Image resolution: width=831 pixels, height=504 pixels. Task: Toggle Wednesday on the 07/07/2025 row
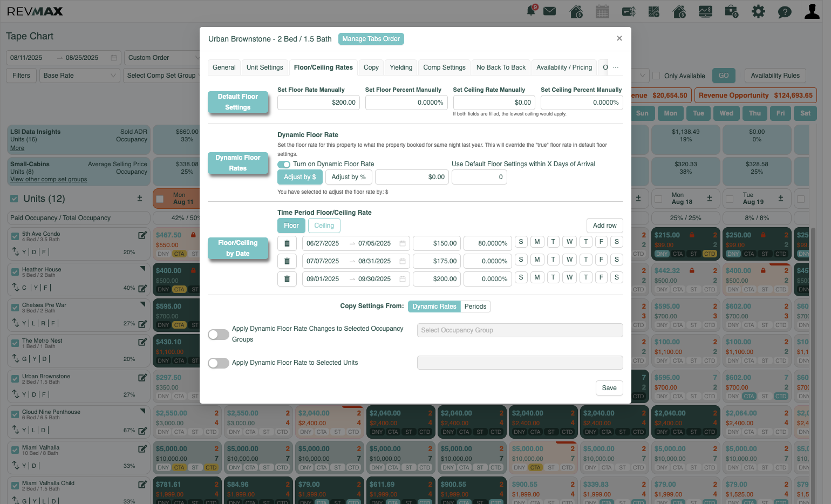click(x=569, y=260)
